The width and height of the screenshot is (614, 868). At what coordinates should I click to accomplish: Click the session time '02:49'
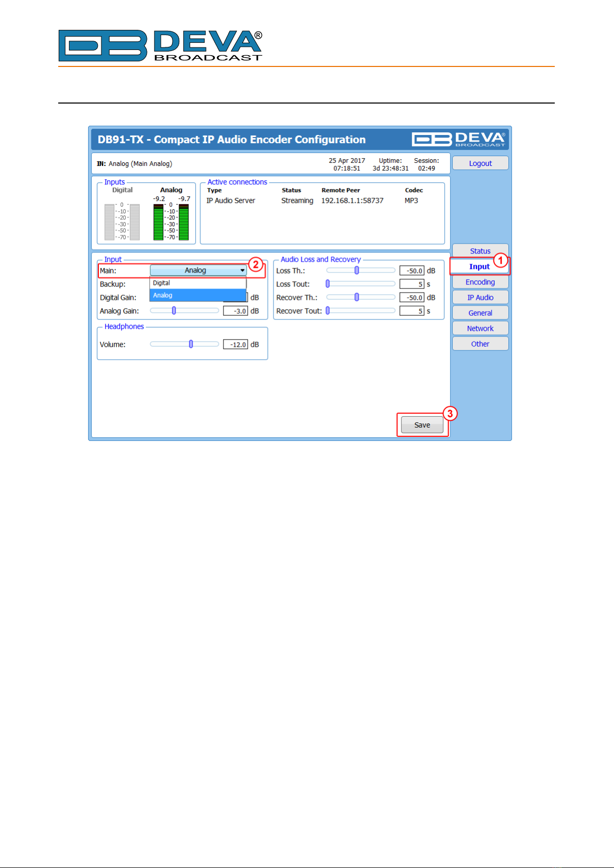427,168
